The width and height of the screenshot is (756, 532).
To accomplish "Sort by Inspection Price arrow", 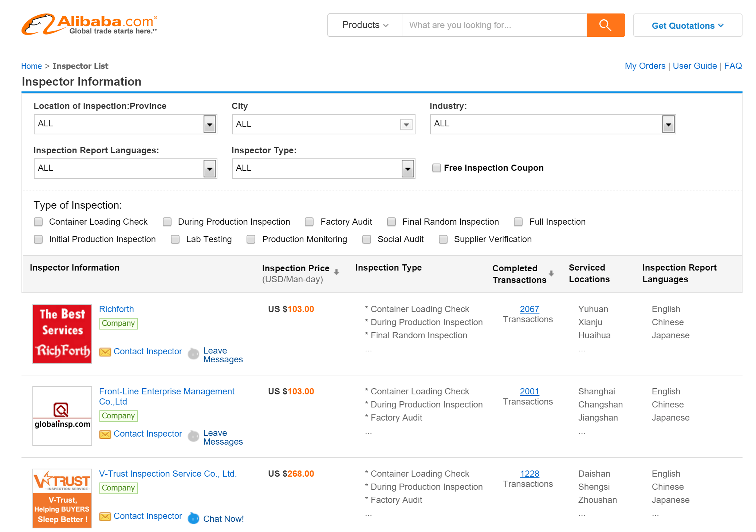I will tap(336, 272).
